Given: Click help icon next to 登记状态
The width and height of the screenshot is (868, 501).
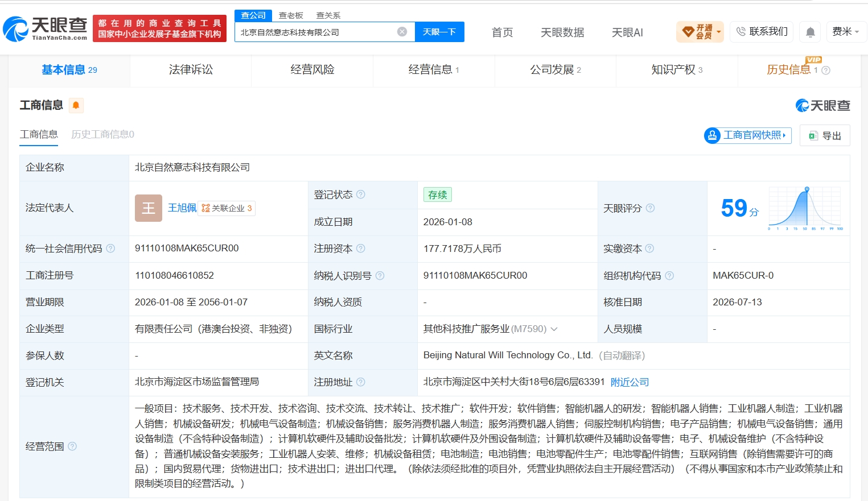Looking at the screenshot, I should point(361,194).
